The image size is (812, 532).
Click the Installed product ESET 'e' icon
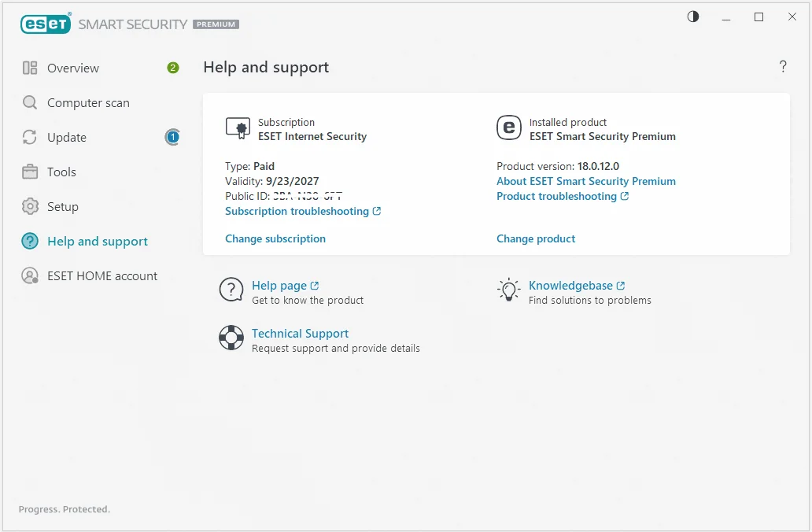tap(509, 127)
